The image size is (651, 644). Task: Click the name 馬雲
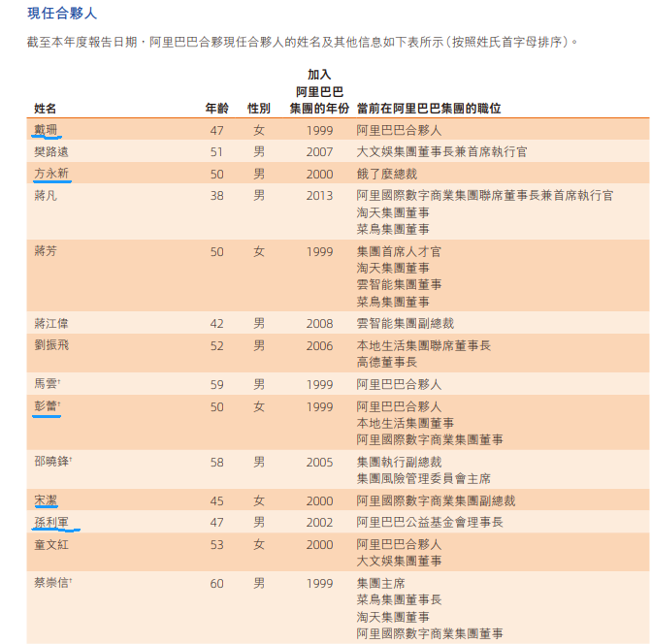46,383
